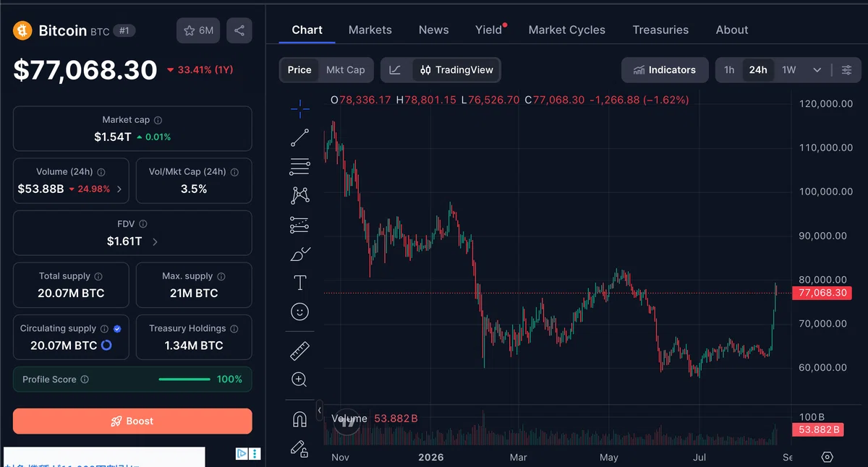This screenshot has height=467, width=868.
Task: Select the crosshair cursor tool
Action: pos(299,109)
